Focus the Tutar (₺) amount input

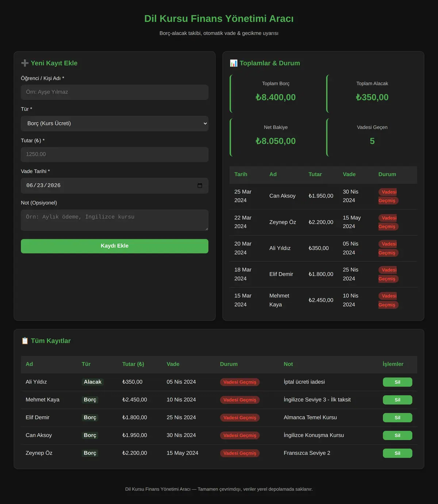pyautogui.click(x=115, y=154)
